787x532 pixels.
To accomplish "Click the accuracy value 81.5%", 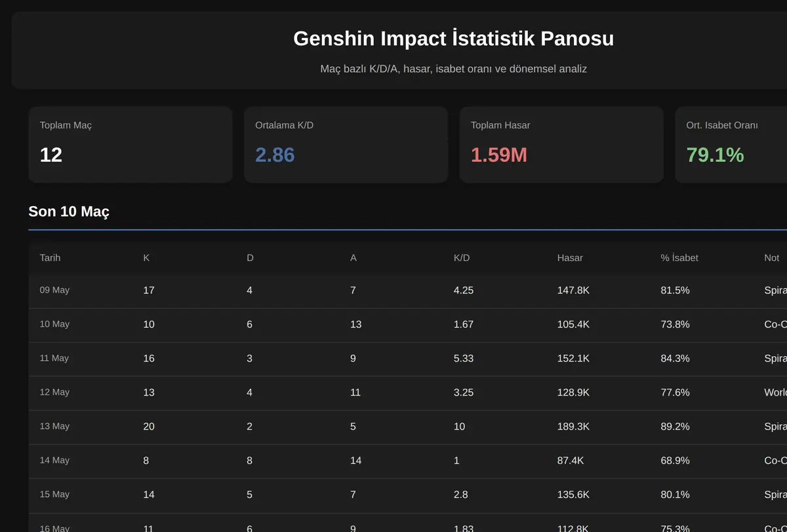I will (x=676, y=290).
